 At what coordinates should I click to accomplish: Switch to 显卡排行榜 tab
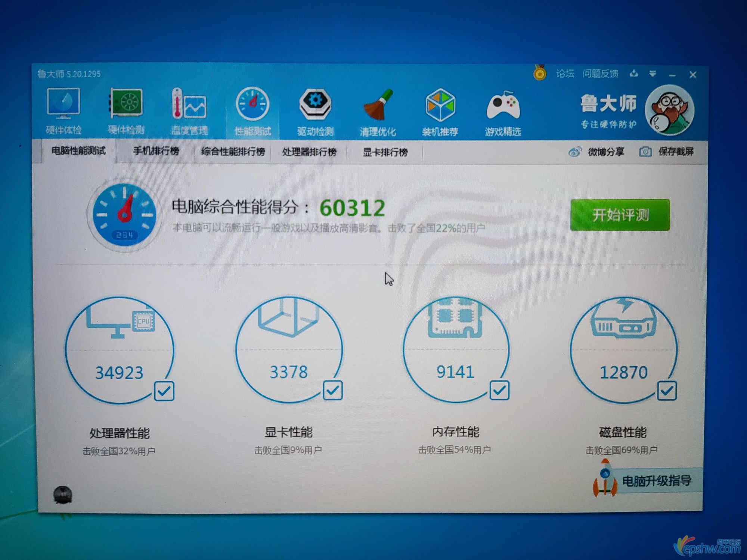385,152
